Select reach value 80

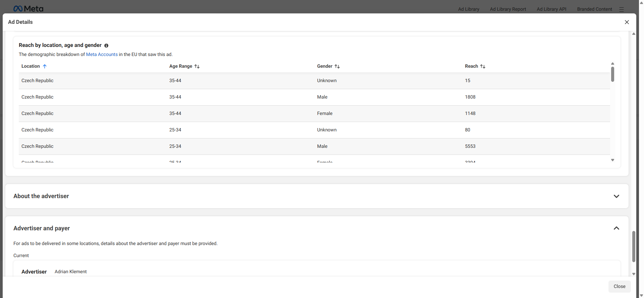468,130
